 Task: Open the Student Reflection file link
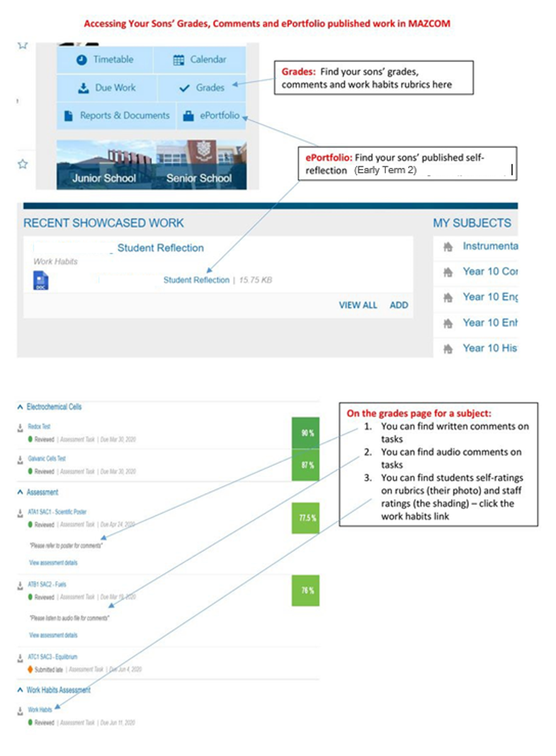[196, 280]
